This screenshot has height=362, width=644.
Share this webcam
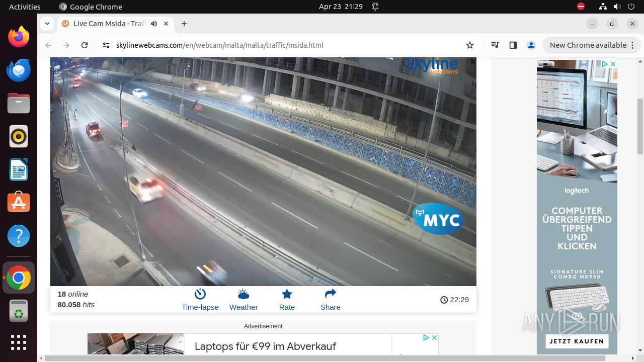(330, 300)
